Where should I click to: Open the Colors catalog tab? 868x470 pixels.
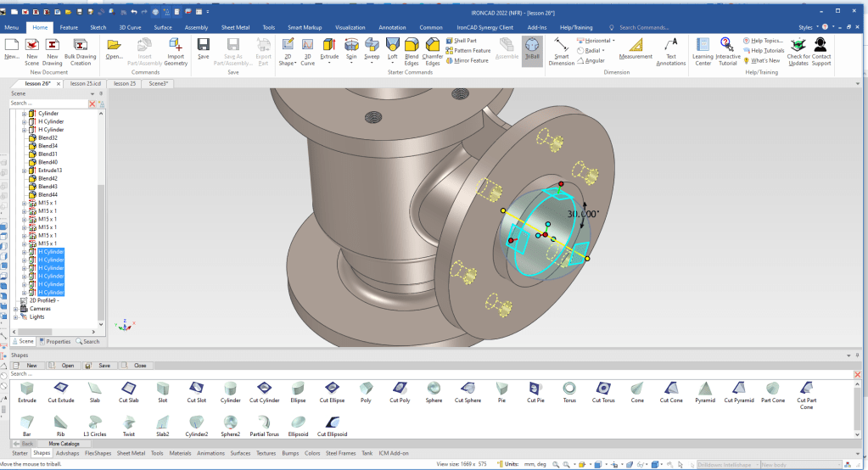pyautogui.click(x=312, y=454)
